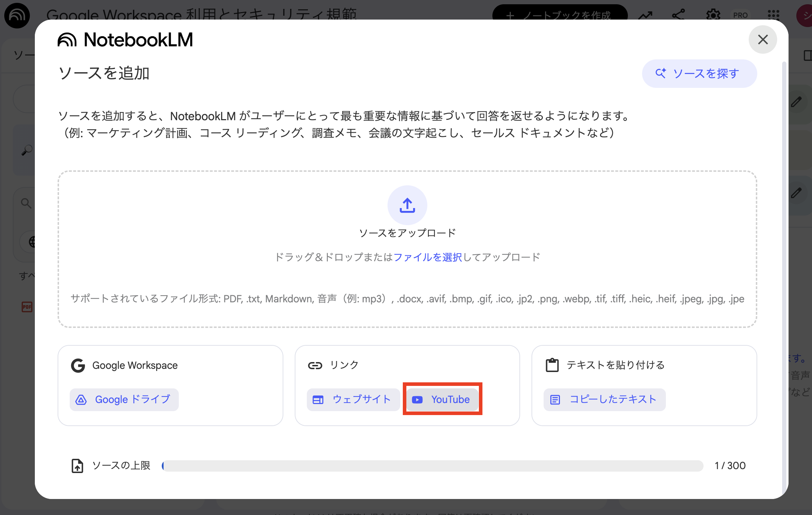
Task: Click the clipboard icon above テキストを貼り付ける
Action: 551,365
